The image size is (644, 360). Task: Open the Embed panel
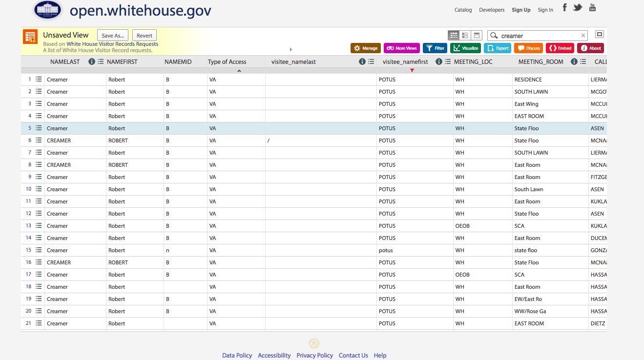point(560,48)
